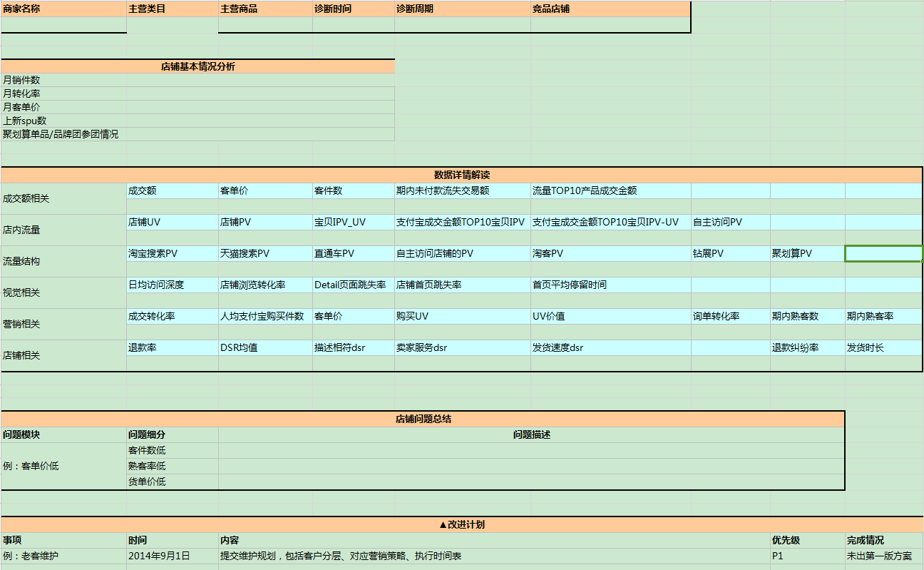This screenshot has width=924, height=570.
Task: Click the 自主访问店铺的PV cell
Action: (463, 253)
